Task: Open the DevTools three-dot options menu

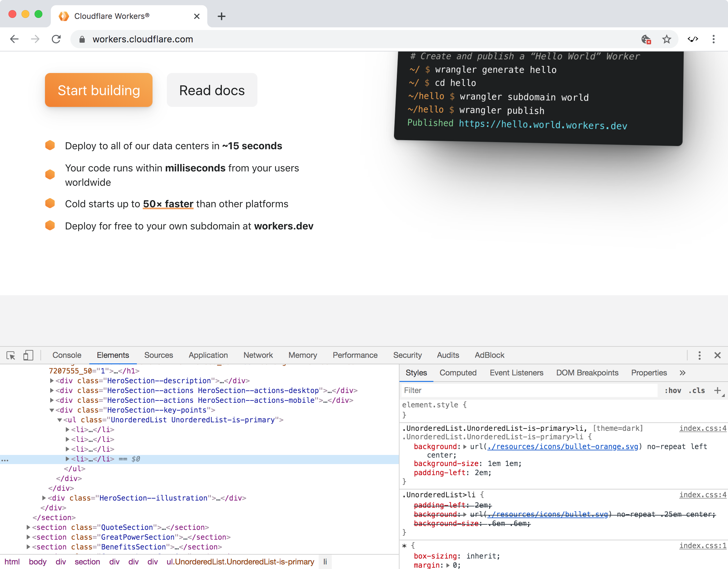Action: click(699, 355)
